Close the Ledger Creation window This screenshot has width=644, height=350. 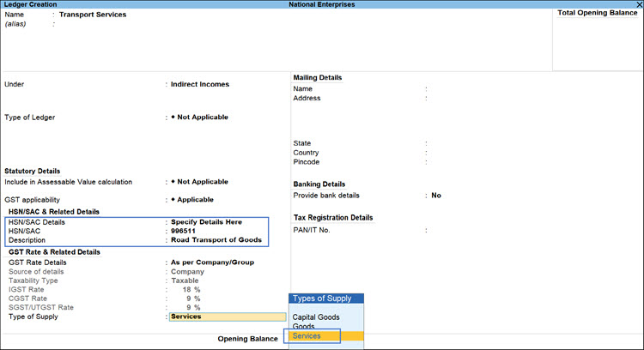pyautogui.click(x=638, y=4)
